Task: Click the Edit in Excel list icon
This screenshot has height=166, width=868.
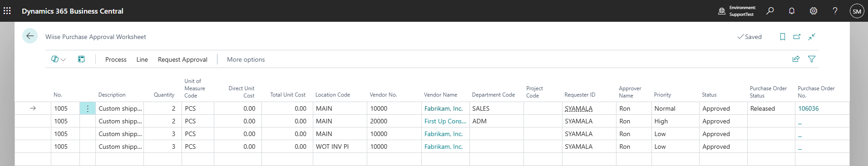Action: pyautogui.click(x=81, y=59)
